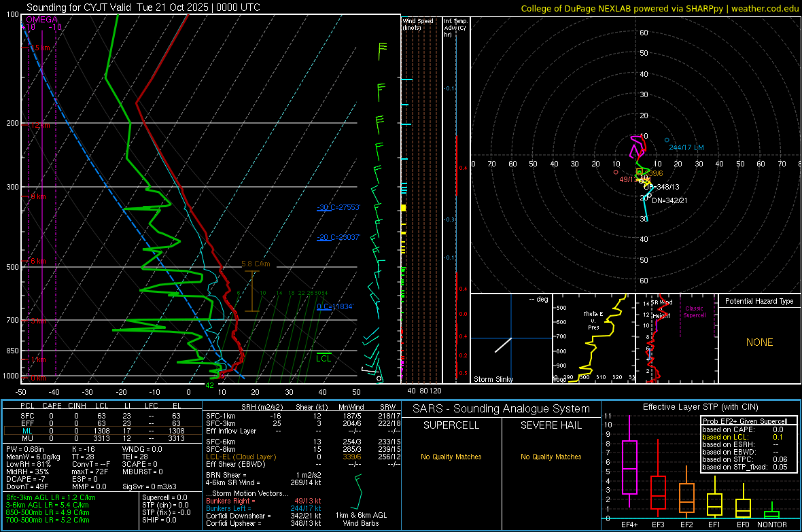802x532 pixels.
Task: Click the K = -16 index value
Action: coord(84,449)
